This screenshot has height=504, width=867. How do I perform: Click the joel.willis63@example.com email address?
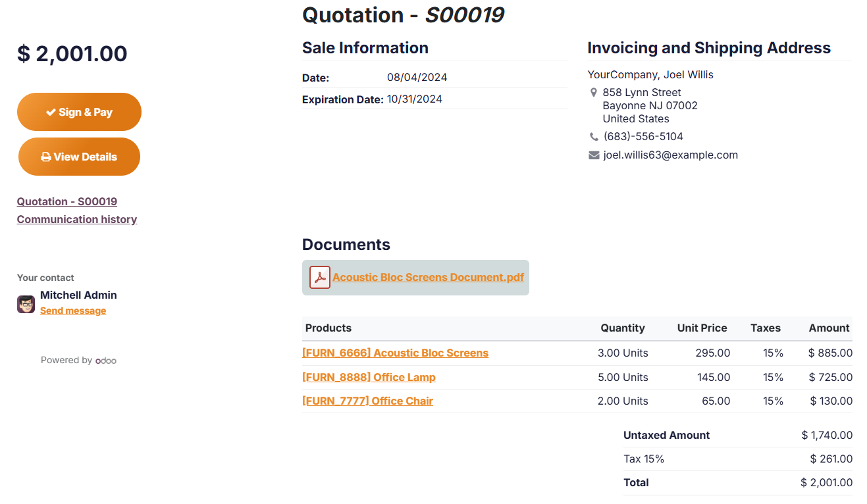pyautogui.click(x=670, y=155)
